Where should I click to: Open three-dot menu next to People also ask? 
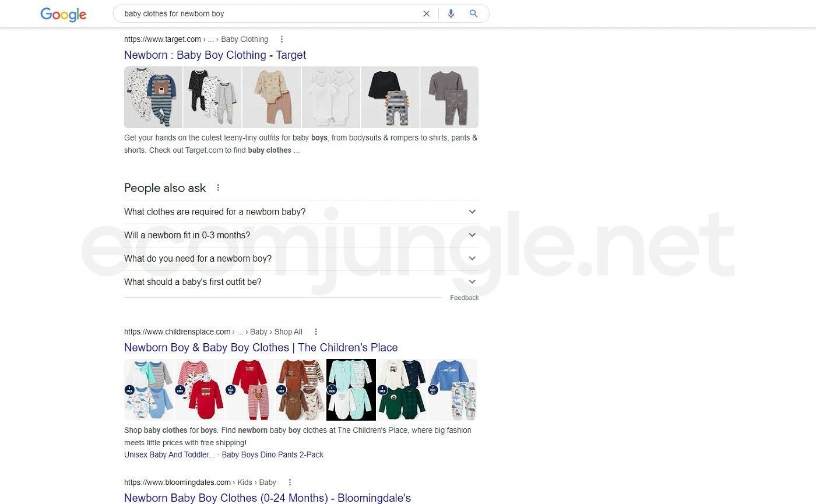coord(218,188)
